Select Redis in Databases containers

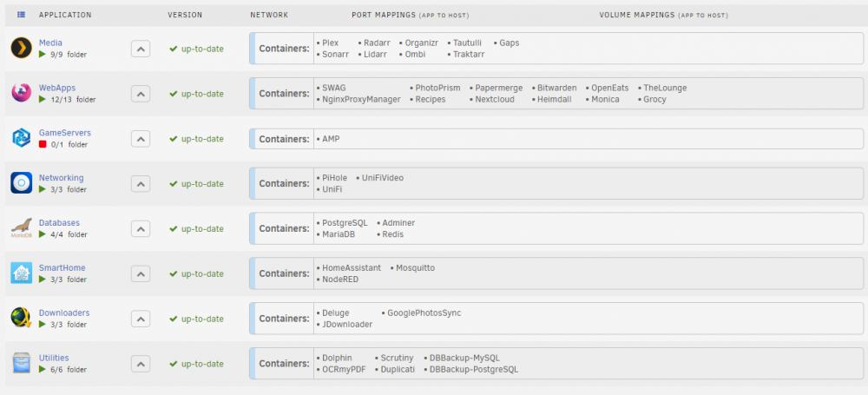pos(392,234)
